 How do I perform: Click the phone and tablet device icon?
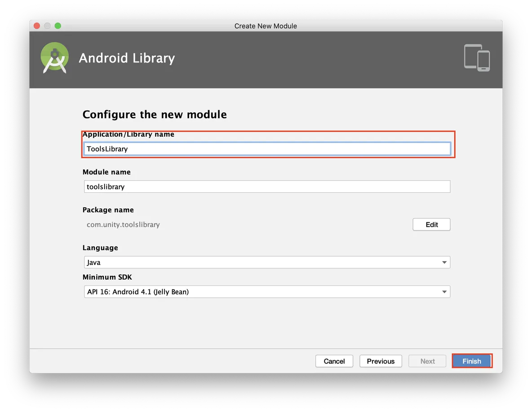click(x=477, y=58)
